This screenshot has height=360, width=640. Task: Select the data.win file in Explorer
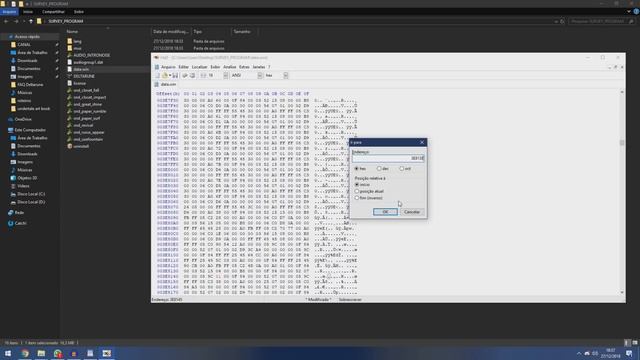pyautogui.click(x=81, y=69)
